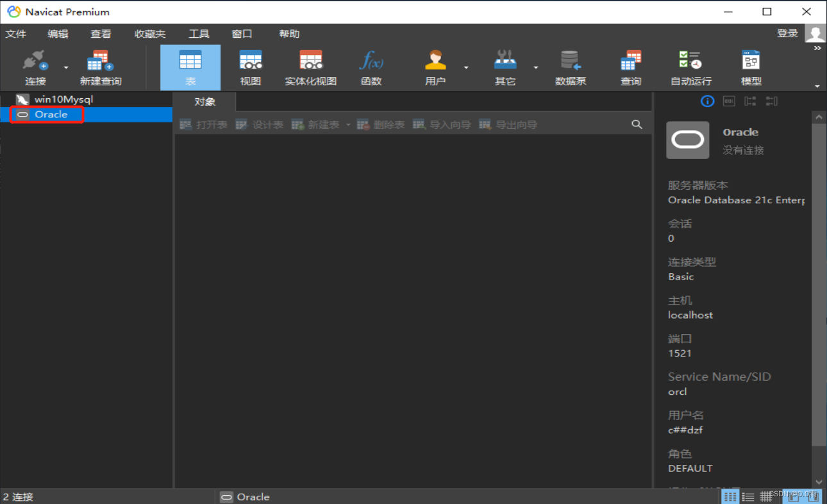Viewport: 827px width, 504px height.
Task: Open Automation (自动运行) tool
Action: 691,67
